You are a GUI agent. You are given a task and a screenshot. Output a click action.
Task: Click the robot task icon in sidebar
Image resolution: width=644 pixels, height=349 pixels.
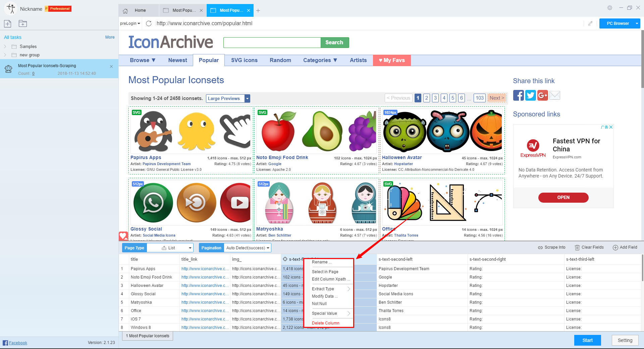[x=8, y=69]
